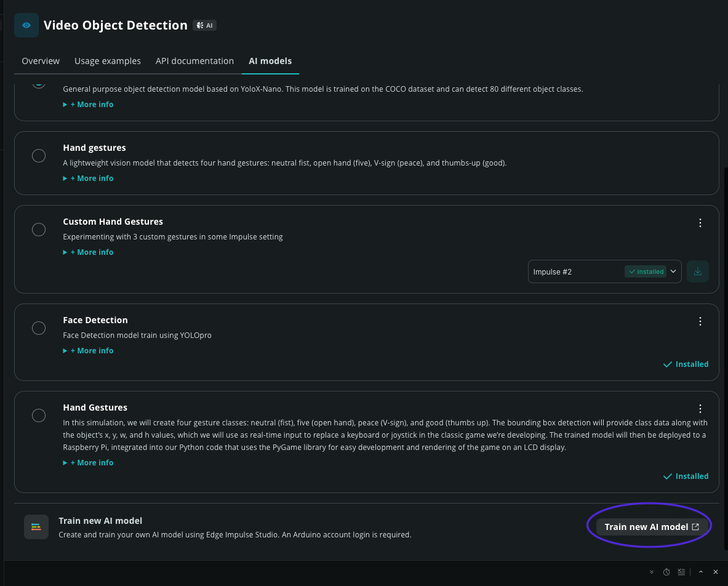The height and width of the screenshot is (586, 728).
Task: Click the 'Face Detection model train using YOLOpro' text
Action: coord(137,335)
